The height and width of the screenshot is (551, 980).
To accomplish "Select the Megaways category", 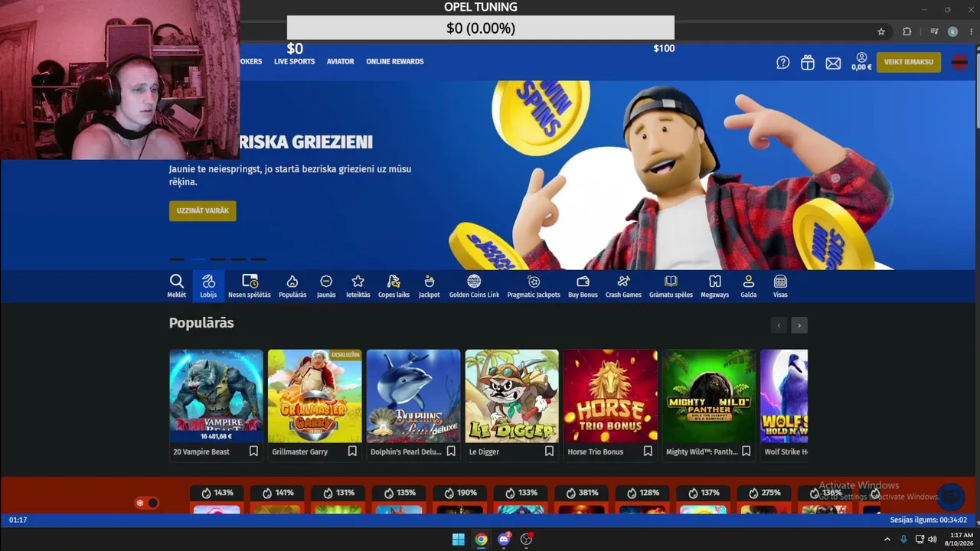I will (x=715, y=285).
